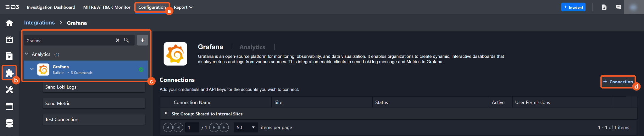Image resolution: width=644 pixels, height=136 pixels.
Task: Collapse the Analytics category
Action: click(x=27, y=54)
